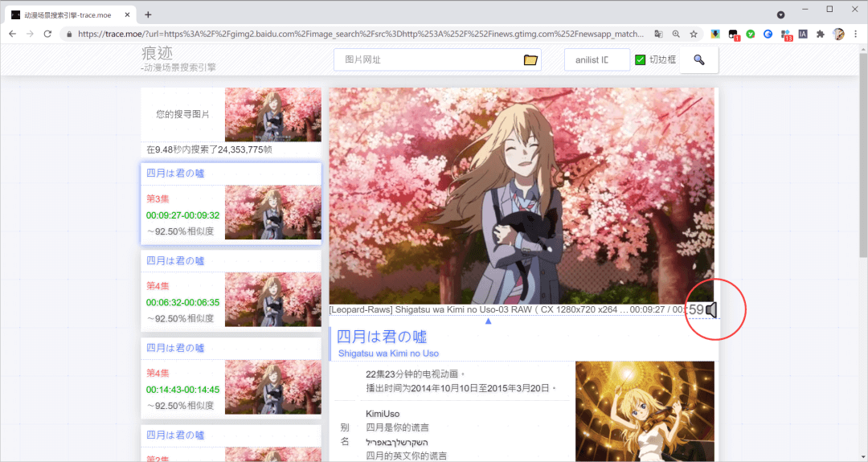
Task: Click text 在9.48秒内搜索了24,353,775帧
Action: point(209,150)
